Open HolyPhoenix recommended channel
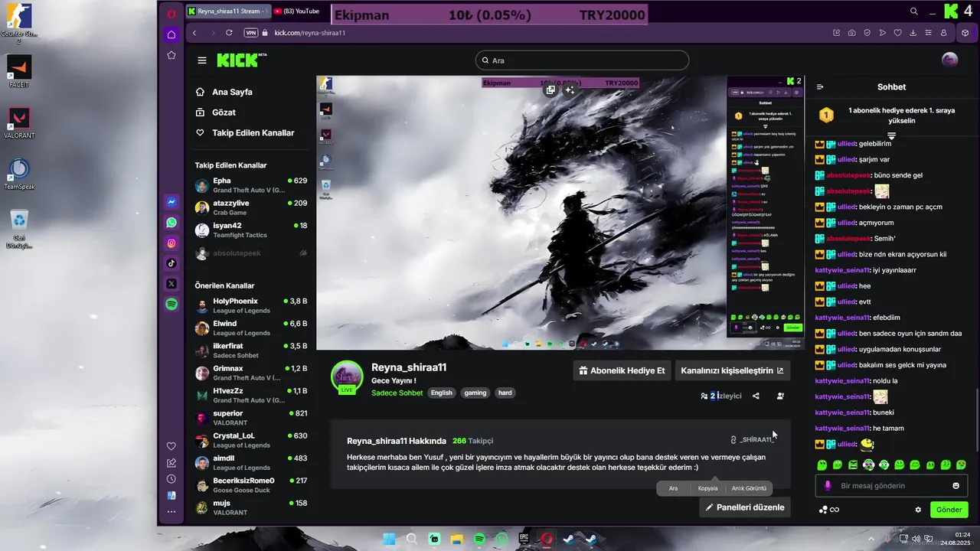 point(251,306)
